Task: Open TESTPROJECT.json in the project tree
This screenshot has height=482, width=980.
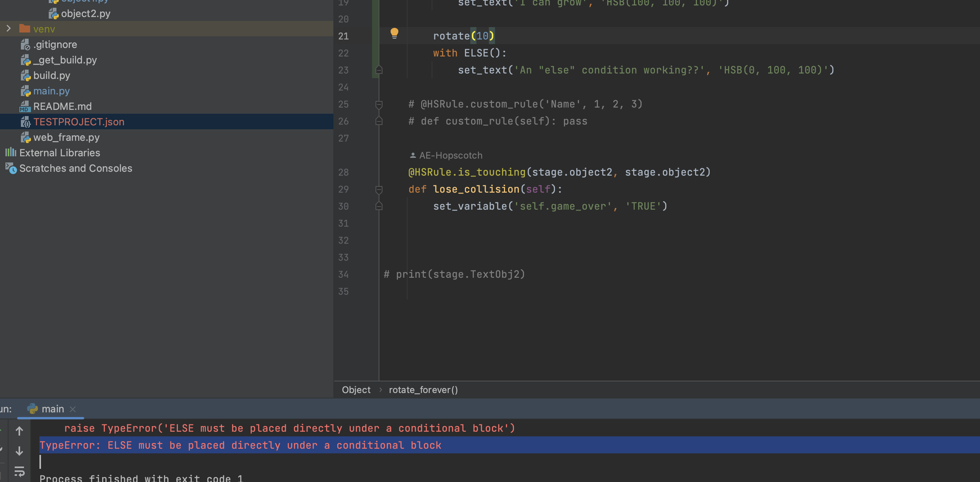Action: click(79, 122)
